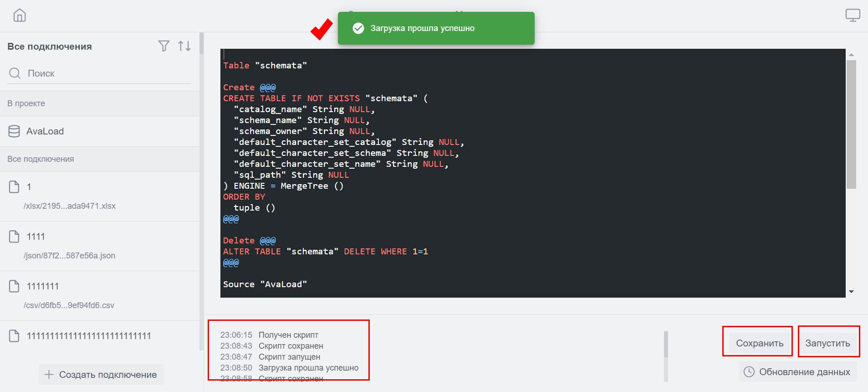Click the sort arrows icon
This screenshot has height=392, width=868.
[x=184, y=46]
